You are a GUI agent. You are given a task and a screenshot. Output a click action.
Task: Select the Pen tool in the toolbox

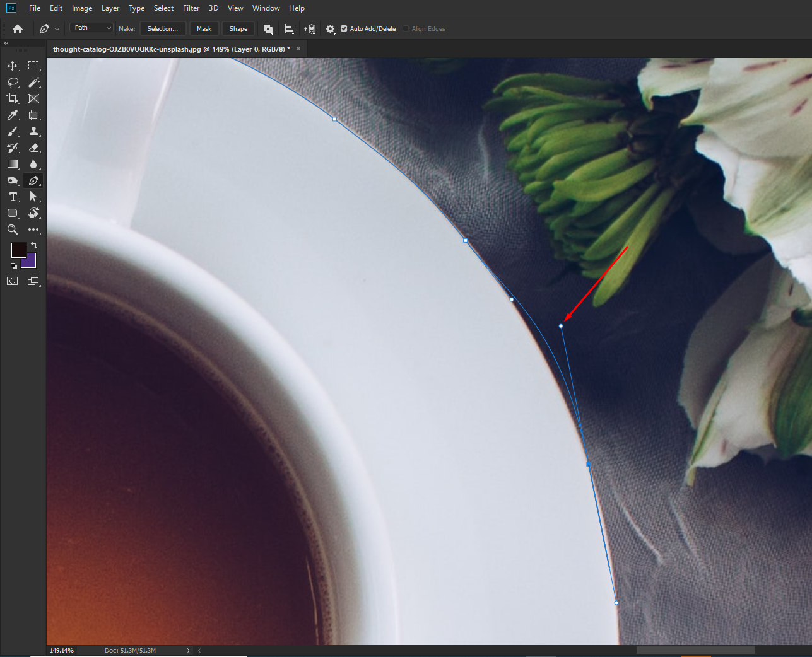click(x=33, y=180)
